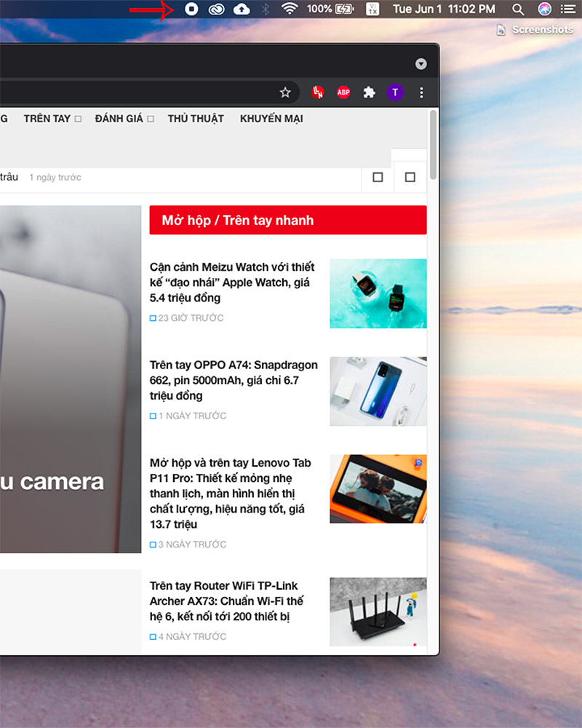The image size is (582, 728).
Task: Open OPPO A74 article headline
Action: coord(234,380)
